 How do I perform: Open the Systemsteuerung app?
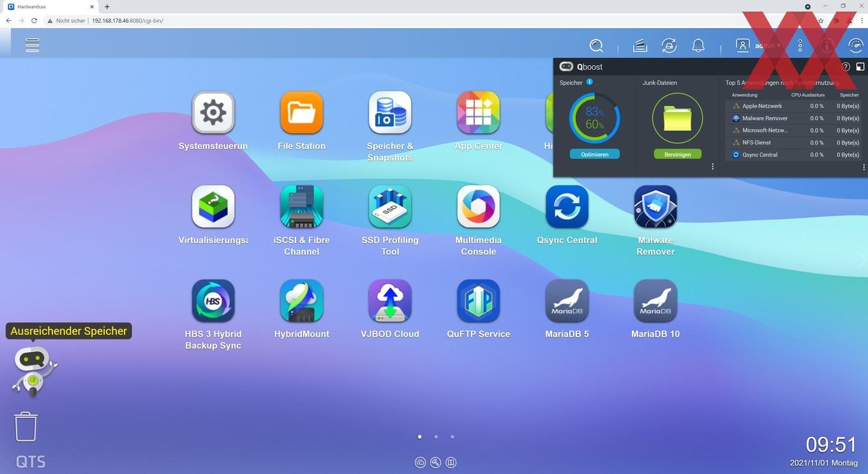[213, 113]
